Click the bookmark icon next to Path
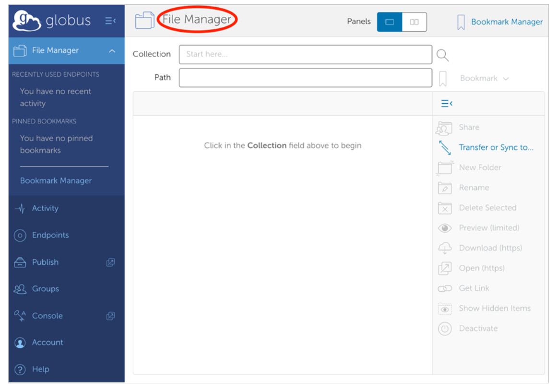This screenshot has width=558, height=392. pos(443,79)
